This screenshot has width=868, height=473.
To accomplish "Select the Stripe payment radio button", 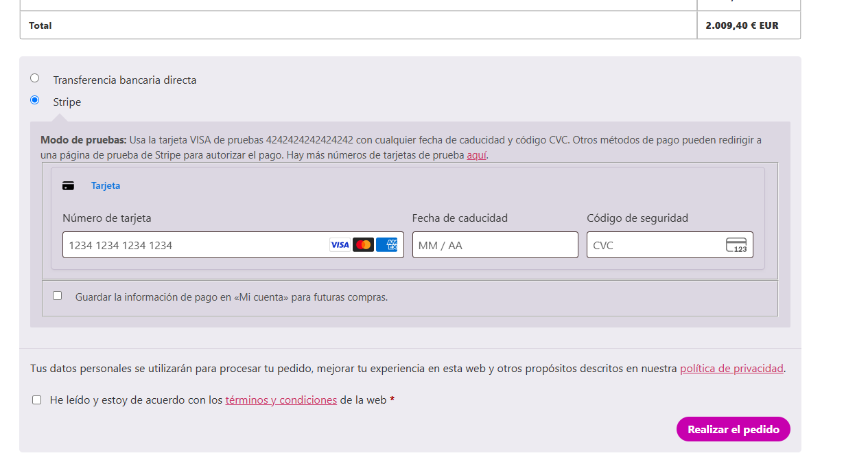I will point(35,100).
